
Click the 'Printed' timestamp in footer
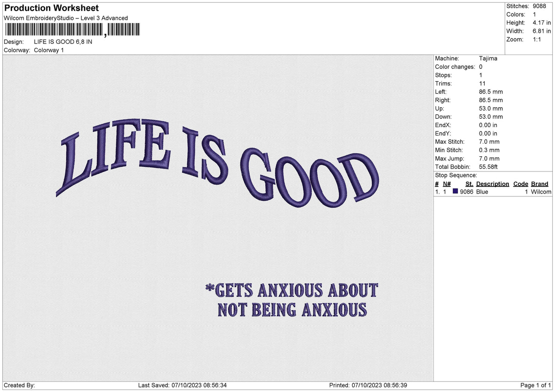point(368,385)
